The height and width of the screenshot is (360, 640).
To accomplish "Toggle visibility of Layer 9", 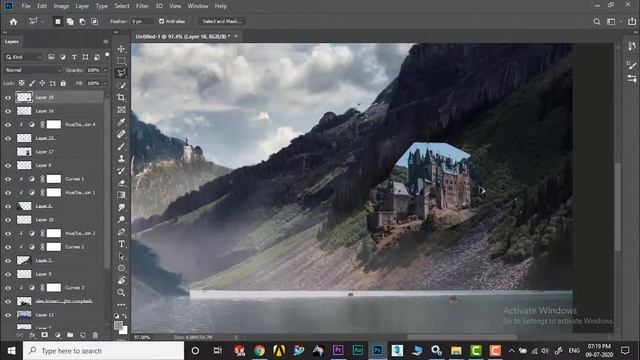I will [8, 274].
